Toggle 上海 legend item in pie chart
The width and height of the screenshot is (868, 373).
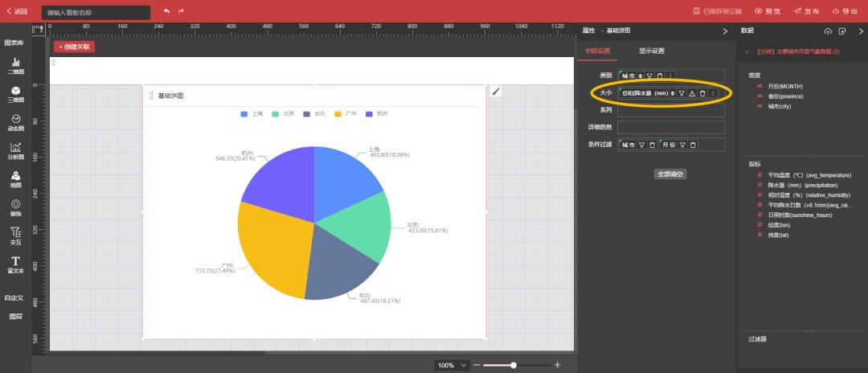click(x=252, y=114)
